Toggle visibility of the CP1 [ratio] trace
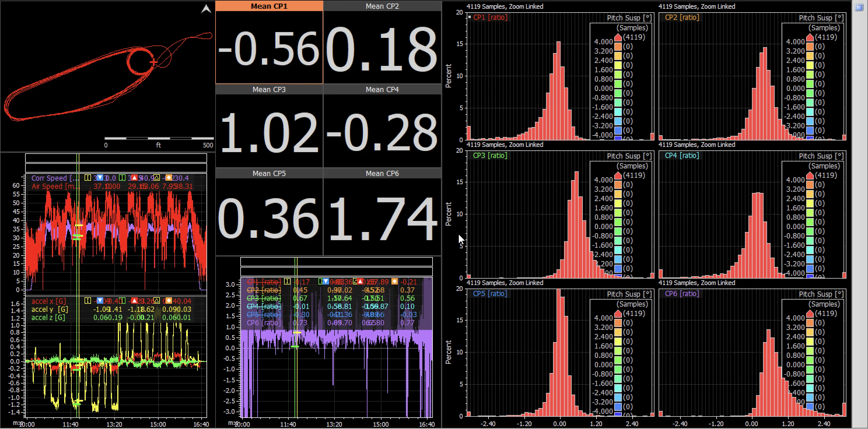Image resolution: width=868 pixels, height=429 pixels. tap(264, 282)
